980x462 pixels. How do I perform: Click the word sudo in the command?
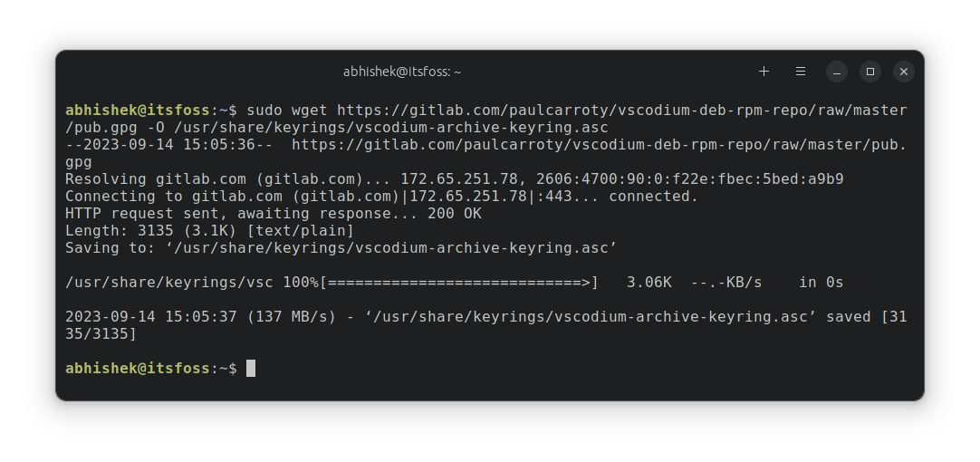tap(264, 111)
